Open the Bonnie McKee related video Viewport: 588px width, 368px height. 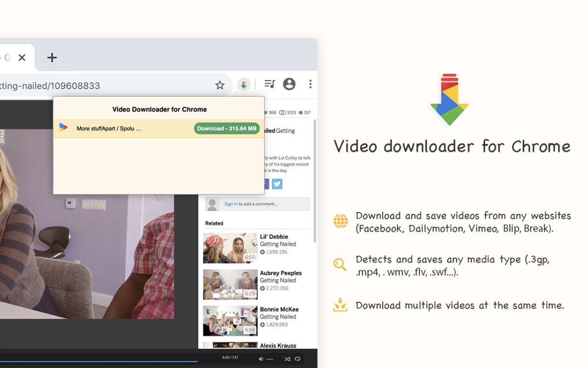tap(230, 320)
